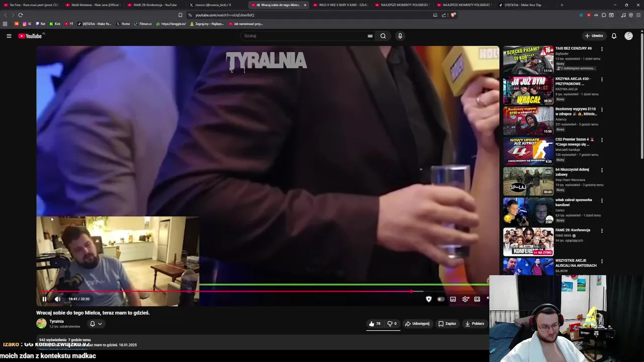Click the browser back arrow
The height and width of the screenshot is (362, 644).
pyautogui.click(x=5, y=15)
